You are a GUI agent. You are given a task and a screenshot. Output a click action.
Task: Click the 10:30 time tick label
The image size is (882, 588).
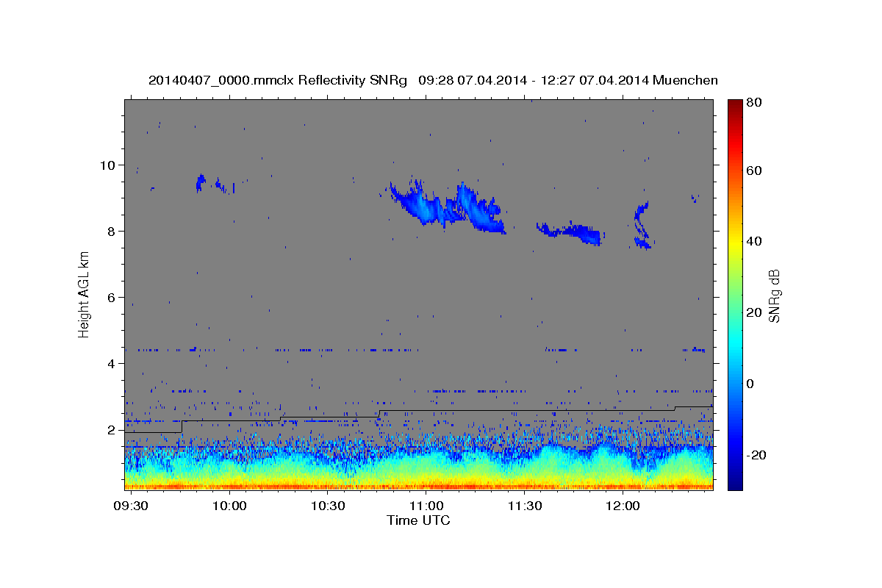click(x=328, y=507)
